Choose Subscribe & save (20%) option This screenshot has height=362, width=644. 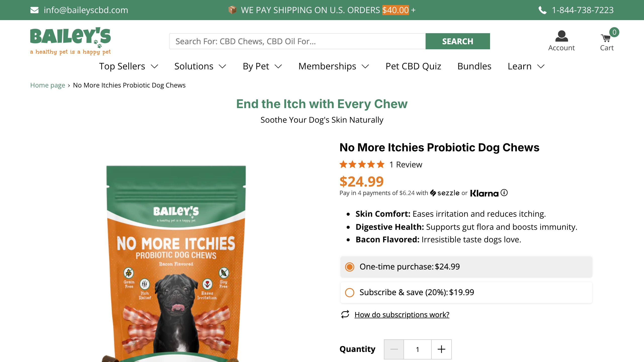(x=349, y=292)
